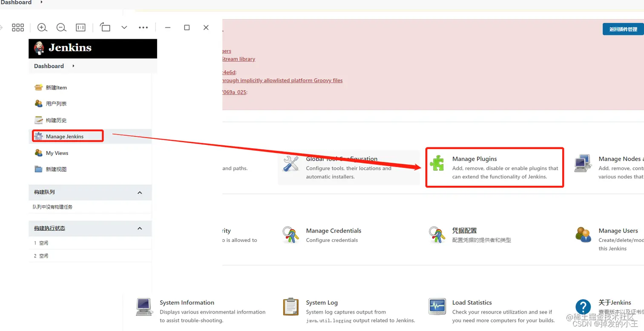Click Dashboard breadcrumb in the viewer window
The height and width of the screenshot is (331, 644).
click(49, 66)
